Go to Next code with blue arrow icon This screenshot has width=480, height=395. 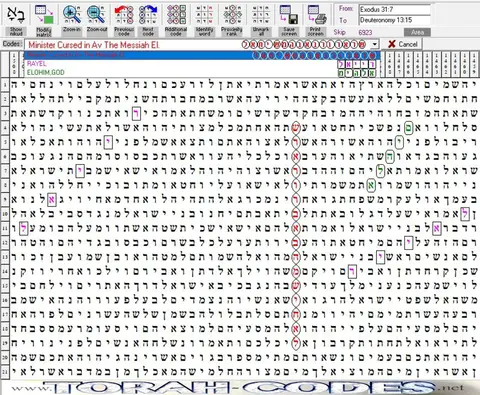(x=148, y=14)
